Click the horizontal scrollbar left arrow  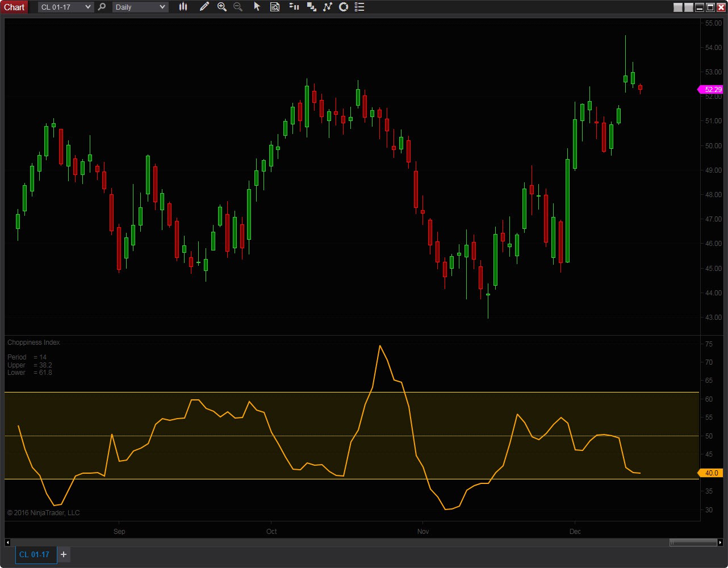(x=7, y=542)
